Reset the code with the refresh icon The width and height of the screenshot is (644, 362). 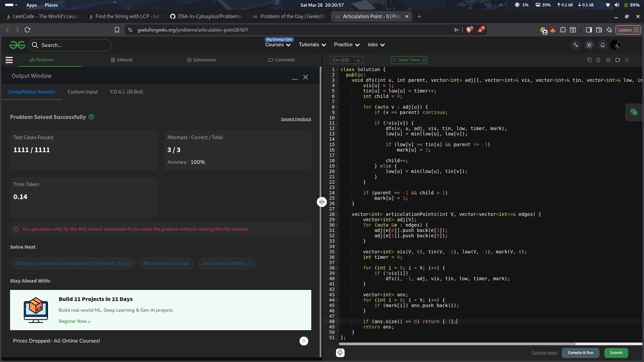618,60
